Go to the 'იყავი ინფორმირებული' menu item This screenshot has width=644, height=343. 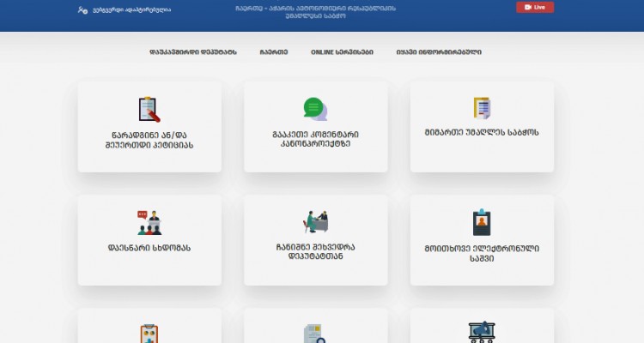click(439, 52)
